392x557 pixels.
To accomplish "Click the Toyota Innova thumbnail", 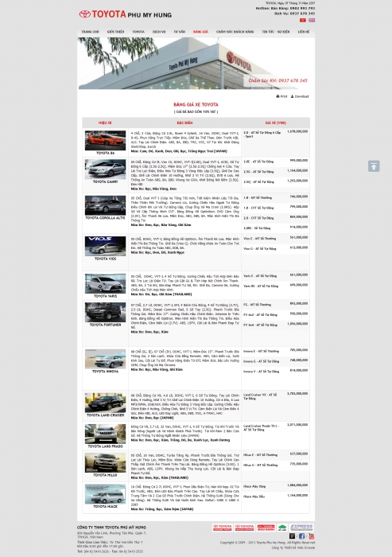I will click(105, 359).
